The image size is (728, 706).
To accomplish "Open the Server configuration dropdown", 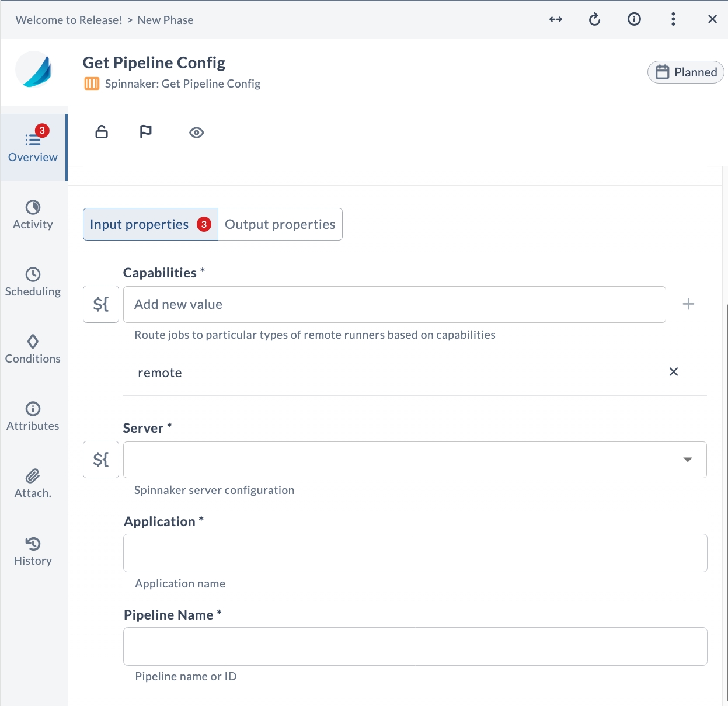I will click(x=688, y=460).
